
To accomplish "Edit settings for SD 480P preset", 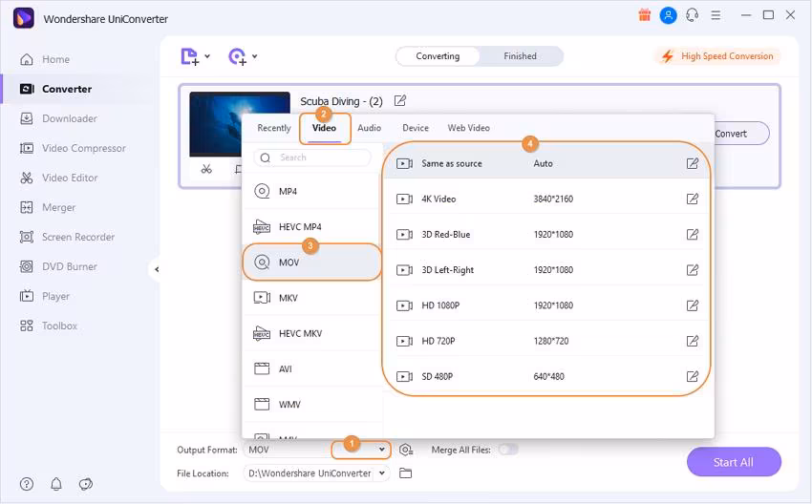I will (693, 376).
